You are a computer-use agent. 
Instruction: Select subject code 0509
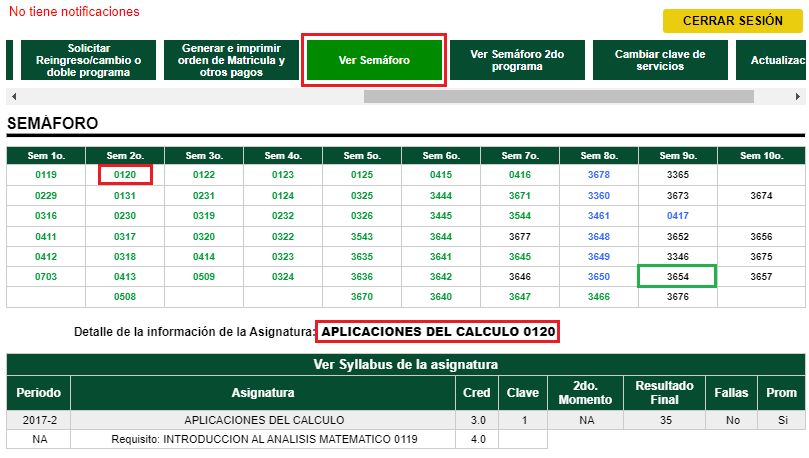tap(204, 277)
